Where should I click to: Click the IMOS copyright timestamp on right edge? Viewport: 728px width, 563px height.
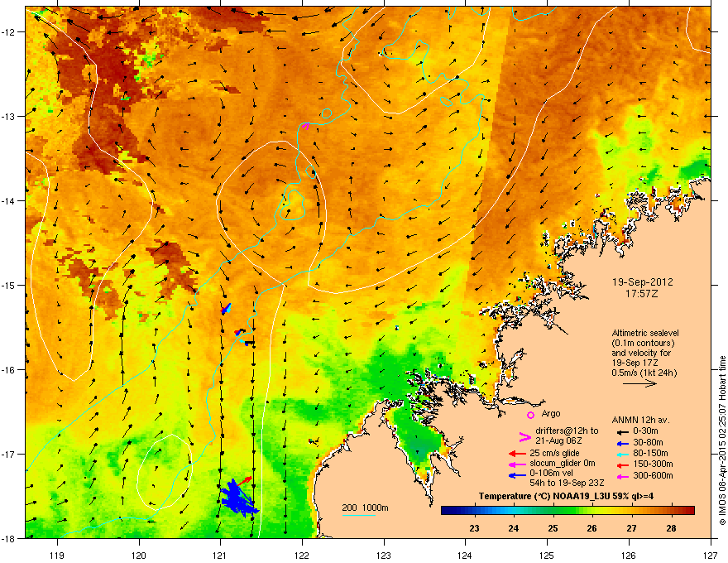(x=722, y=440)
